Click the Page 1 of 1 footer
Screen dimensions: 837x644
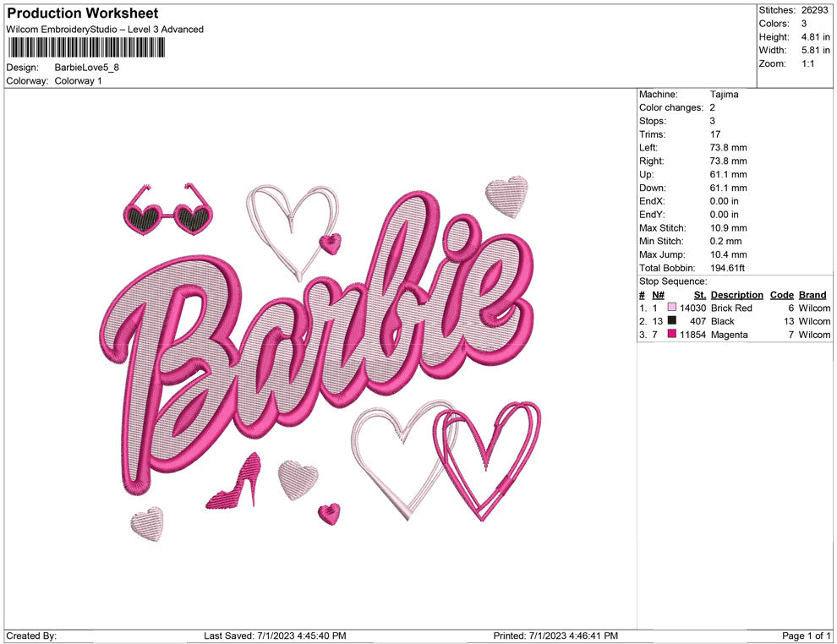click(806, 636)
